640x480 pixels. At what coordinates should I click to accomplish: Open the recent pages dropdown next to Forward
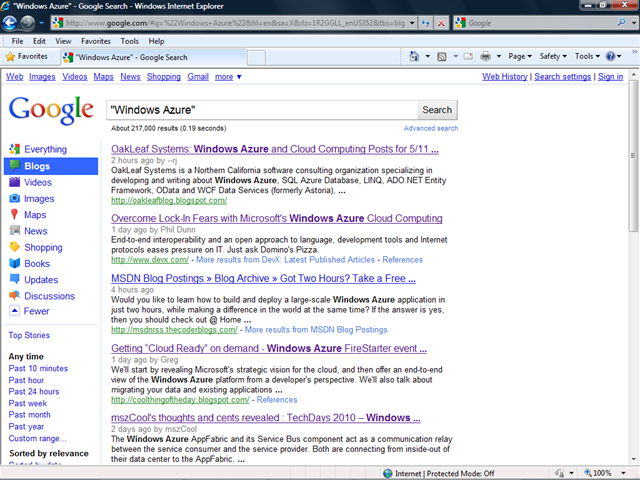41,23
